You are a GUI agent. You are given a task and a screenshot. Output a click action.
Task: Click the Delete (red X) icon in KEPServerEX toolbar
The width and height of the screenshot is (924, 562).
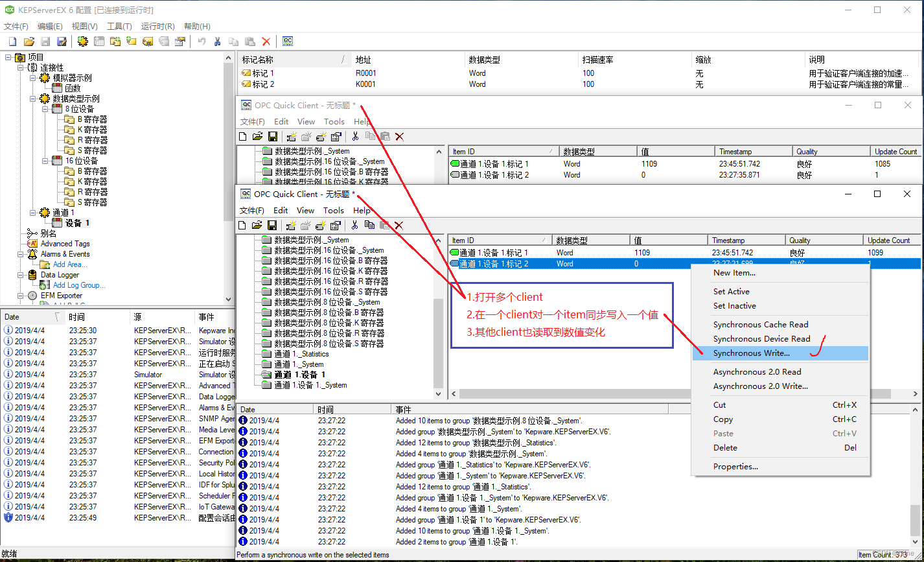(x=266, y=41)
